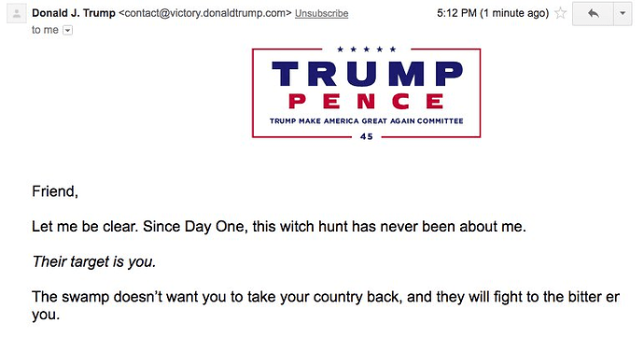Click the sender's profile avatar icon
This screenshot has height=337, width=644.
[17, 14]
